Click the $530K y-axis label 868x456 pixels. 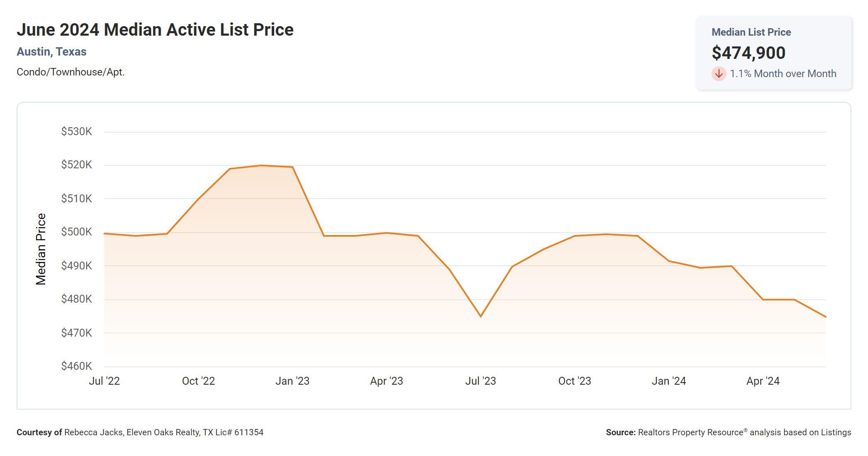pyautogui.click(x=77, y=132)
